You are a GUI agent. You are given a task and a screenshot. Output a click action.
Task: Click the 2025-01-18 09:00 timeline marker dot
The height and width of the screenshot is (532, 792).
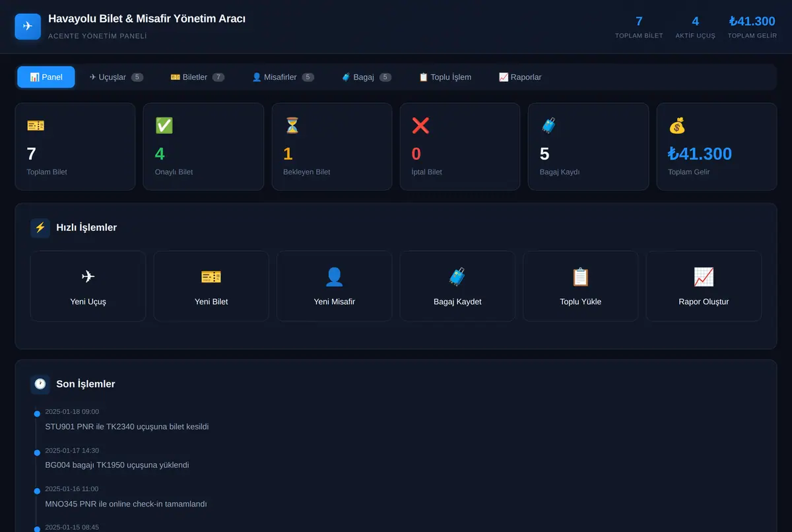37,414
